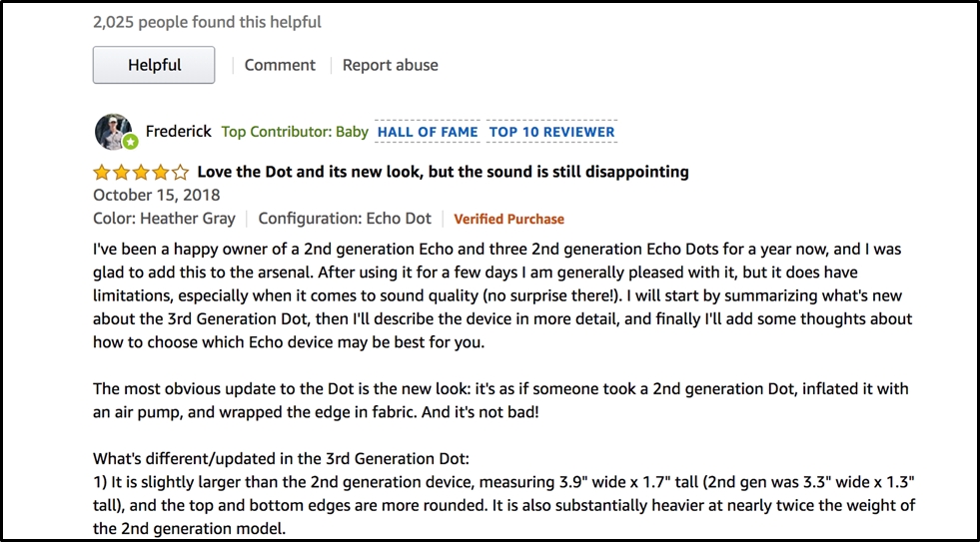Click the October 15, 2018 review date
Viewport: 980px width, 542px height.
156,195
